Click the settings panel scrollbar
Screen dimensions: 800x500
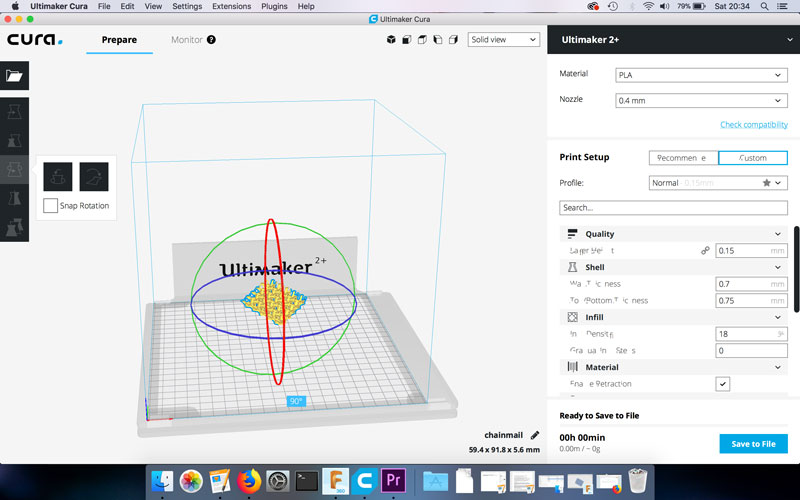(x=796, y=269)
